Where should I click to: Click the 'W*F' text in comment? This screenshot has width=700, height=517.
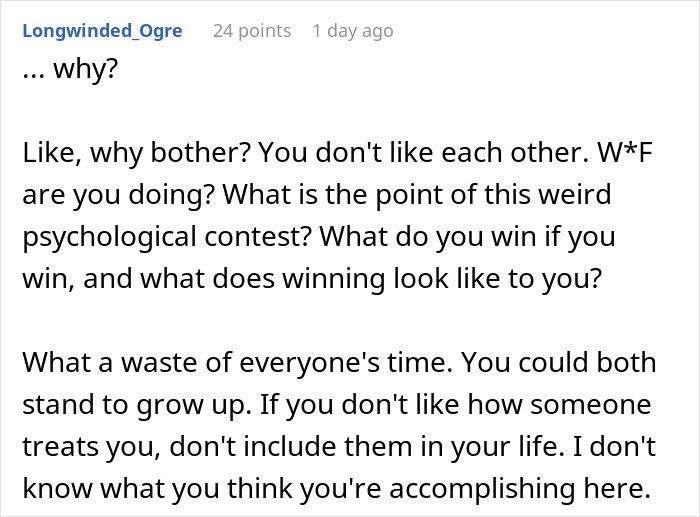click(625, 152)
